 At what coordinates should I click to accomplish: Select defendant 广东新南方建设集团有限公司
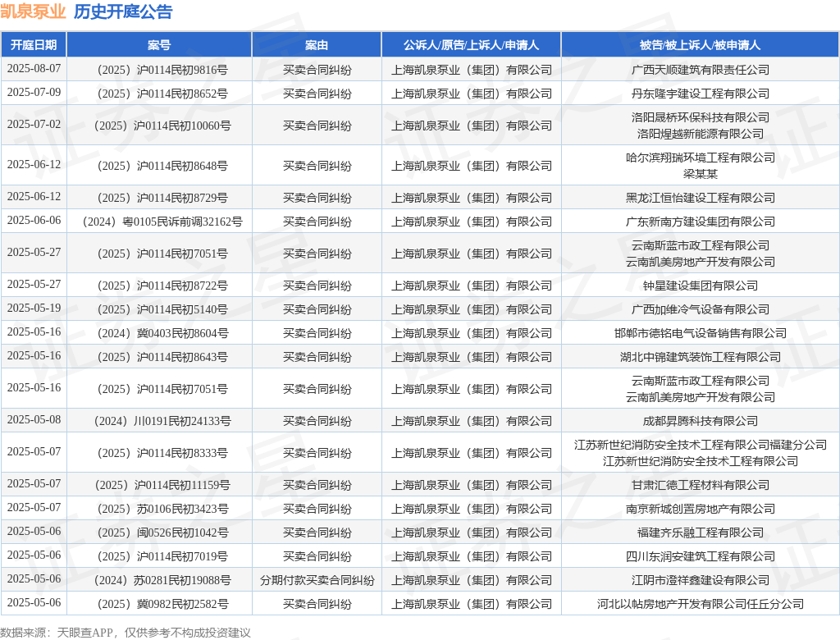tap(701, 222)
